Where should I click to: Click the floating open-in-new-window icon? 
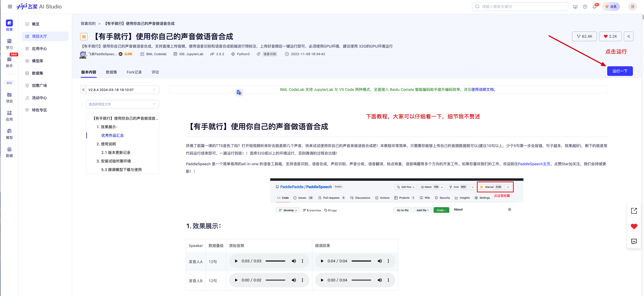pos(634,211)
